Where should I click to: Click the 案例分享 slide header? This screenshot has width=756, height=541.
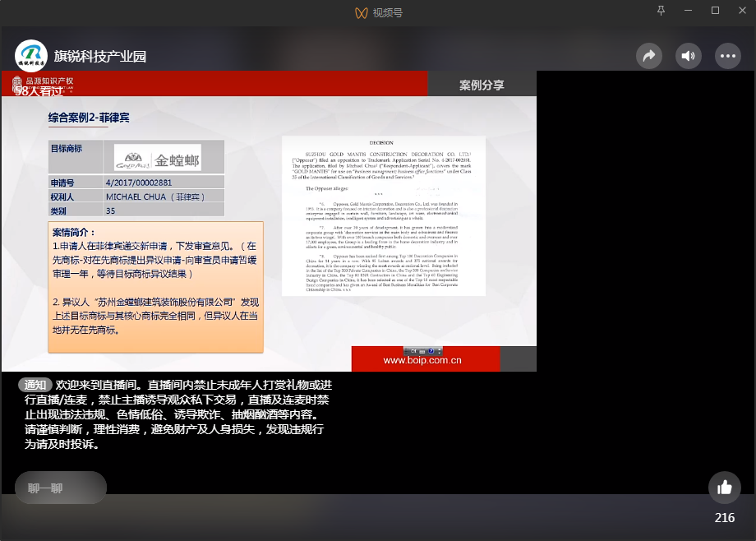[482, 85]
